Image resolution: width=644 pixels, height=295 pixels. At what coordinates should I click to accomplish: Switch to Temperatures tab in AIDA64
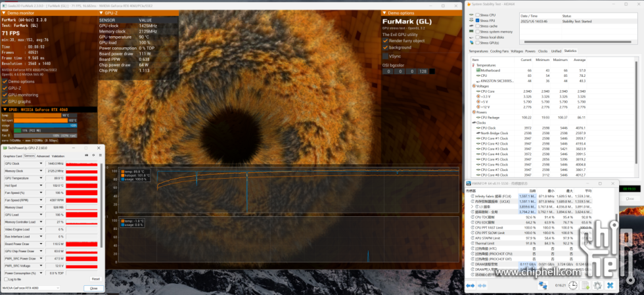478,51
